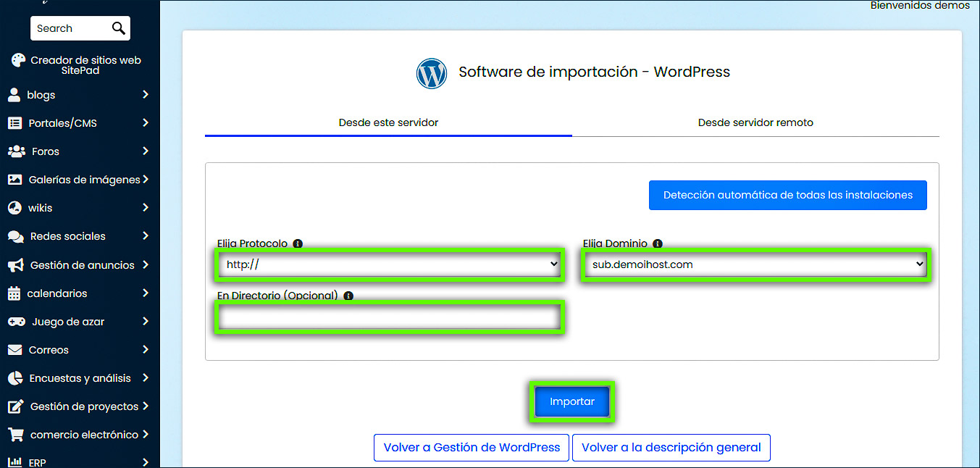Click the WordPress logo
Viewport: 980px width, 468px height.
tap(431, 72)
